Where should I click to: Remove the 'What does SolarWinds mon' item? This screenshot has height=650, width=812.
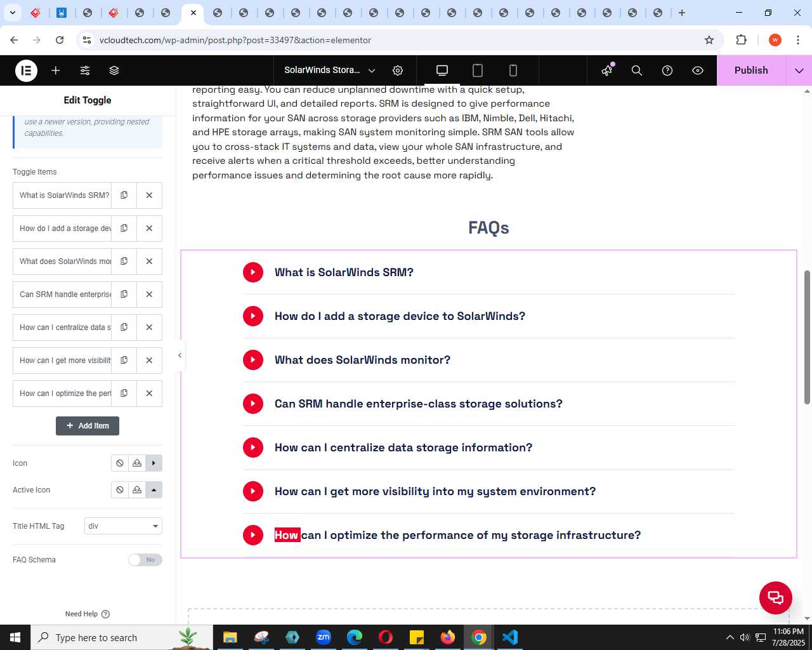pyautogui.click(x=149, y=262)
